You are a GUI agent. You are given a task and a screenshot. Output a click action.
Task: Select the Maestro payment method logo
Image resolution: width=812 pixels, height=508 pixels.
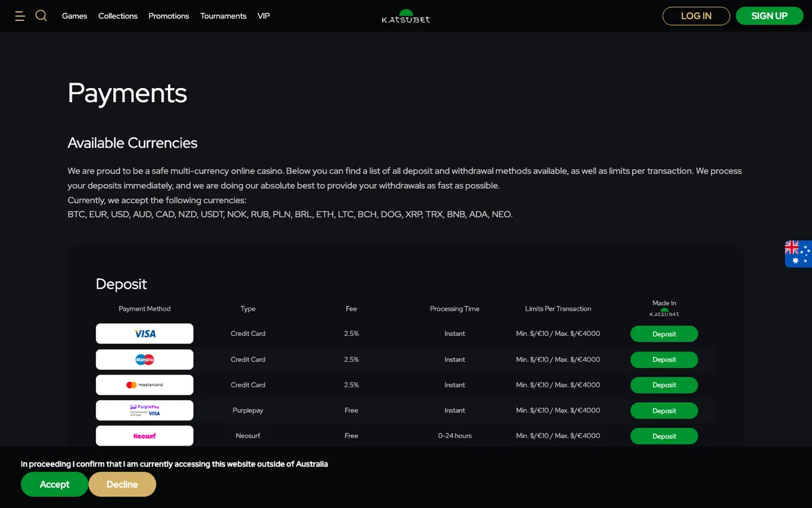[145, 360]
